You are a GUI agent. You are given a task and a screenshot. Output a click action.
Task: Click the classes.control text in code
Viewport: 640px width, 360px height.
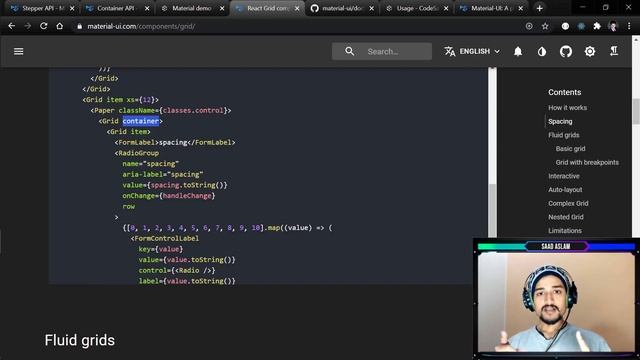[193, 111]
